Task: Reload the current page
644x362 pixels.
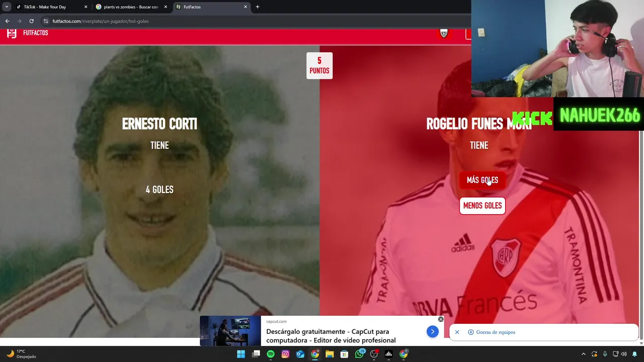Action: click(x=31, y=21)
